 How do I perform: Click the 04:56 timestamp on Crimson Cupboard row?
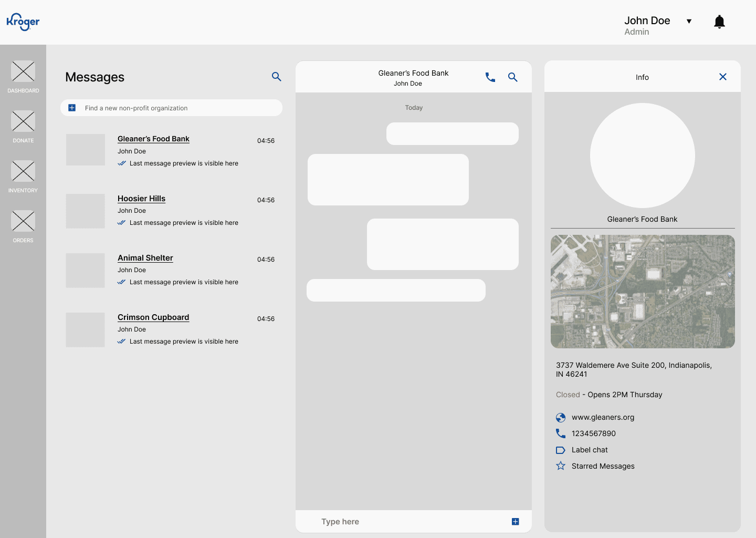tap(266, 319)
